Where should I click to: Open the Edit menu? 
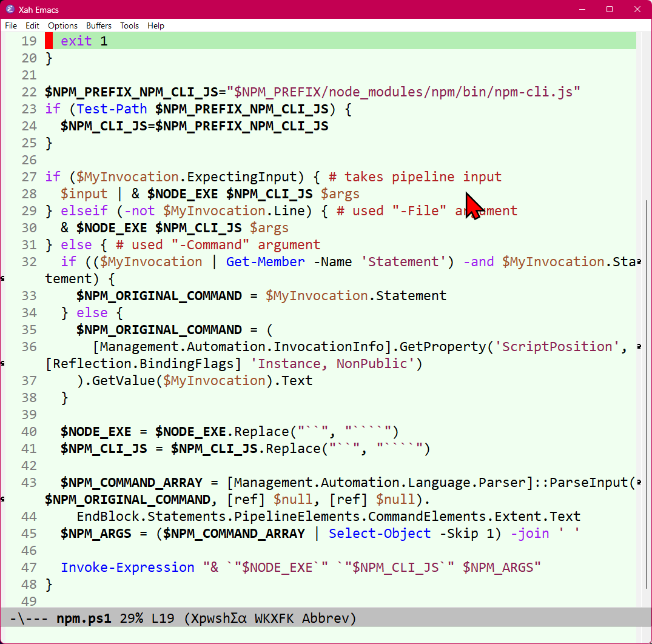[x=32, y=26]
